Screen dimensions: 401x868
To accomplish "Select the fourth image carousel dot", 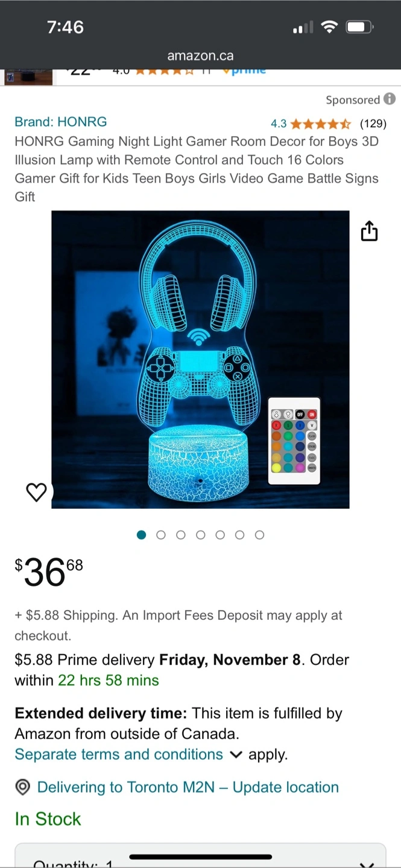I will (200, 535).
